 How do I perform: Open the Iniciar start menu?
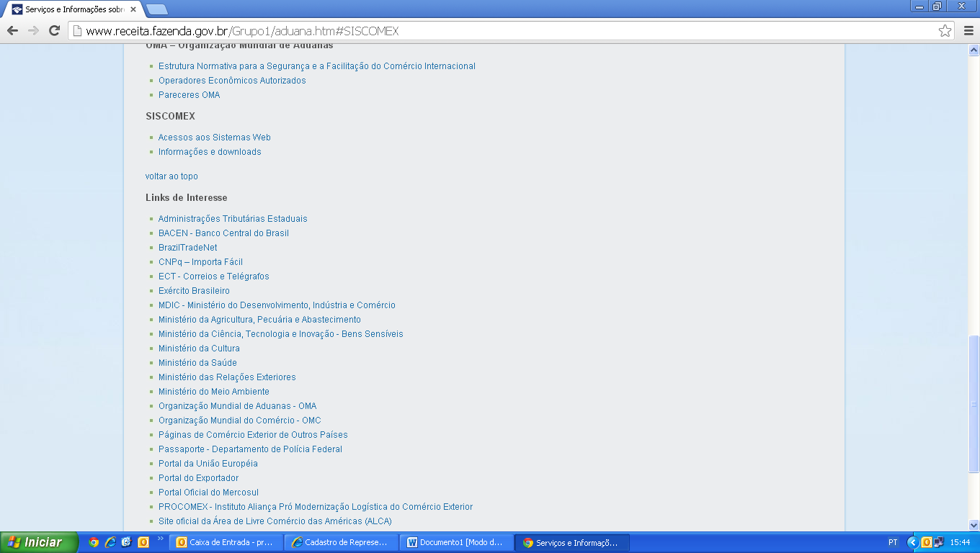click(40, 542)
